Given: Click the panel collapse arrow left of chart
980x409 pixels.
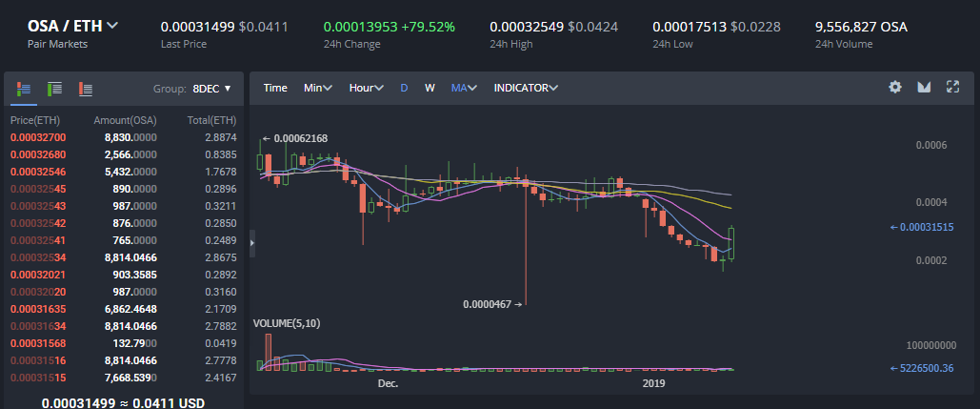Looking at the screenshot, I should click(x=252, y=244).
